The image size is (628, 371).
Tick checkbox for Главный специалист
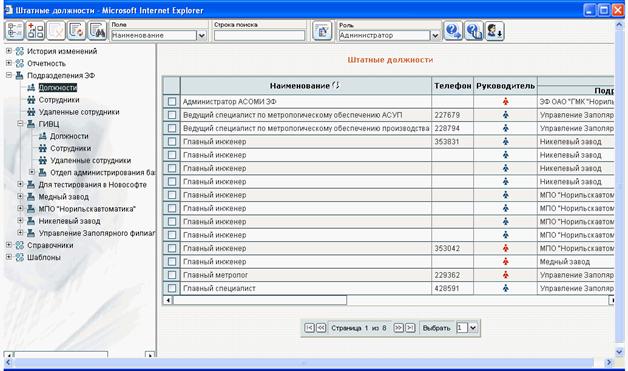click(x=172, y=288)
